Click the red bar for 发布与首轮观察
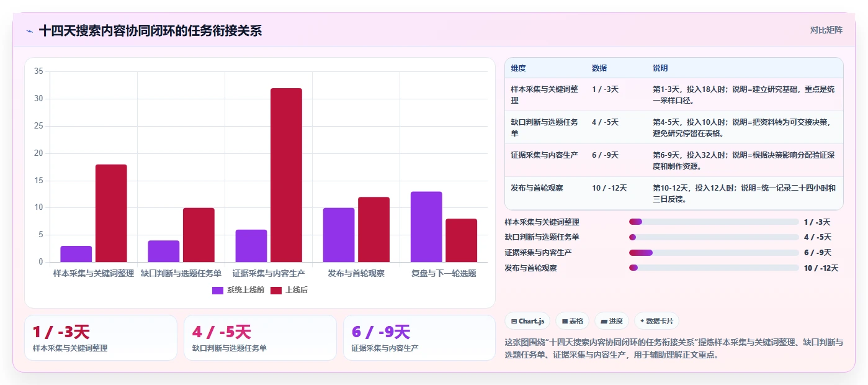This screenshot has height=385, width=868. coord(374,230)
